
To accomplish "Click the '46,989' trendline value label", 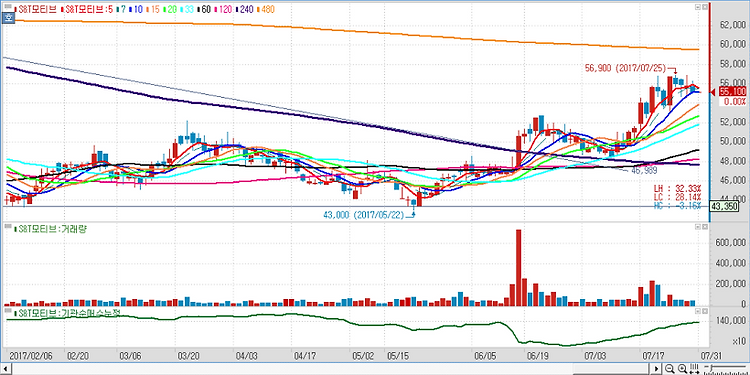I will point(643,170).
